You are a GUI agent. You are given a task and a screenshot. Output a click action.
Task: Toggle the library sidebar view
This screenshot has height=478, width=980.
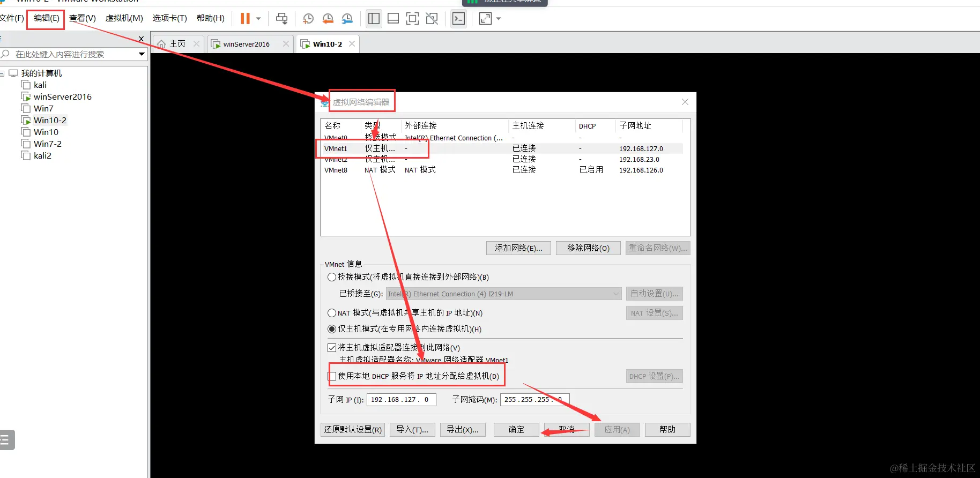pyautogui.click(x=374, y=19)
